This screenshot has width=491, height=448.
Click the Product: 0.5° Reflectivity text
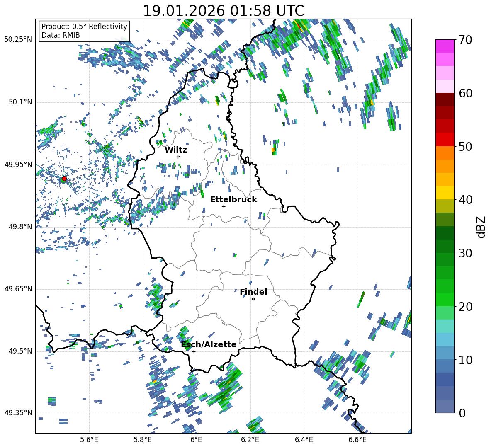pyautogui.click(x=84, y=26)
